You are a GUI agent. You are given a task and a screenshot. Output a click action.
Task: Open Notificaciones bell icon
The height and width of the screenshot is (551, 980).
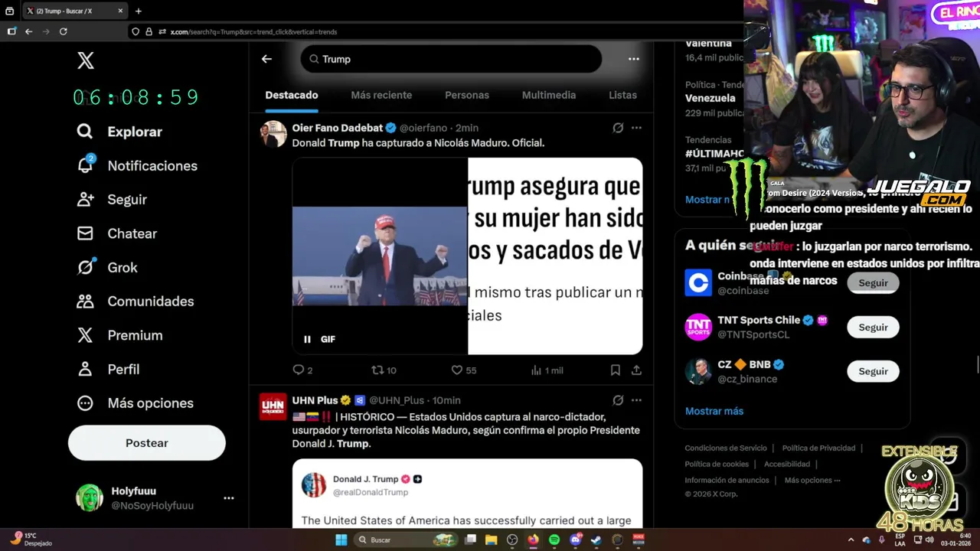[85, 165]
